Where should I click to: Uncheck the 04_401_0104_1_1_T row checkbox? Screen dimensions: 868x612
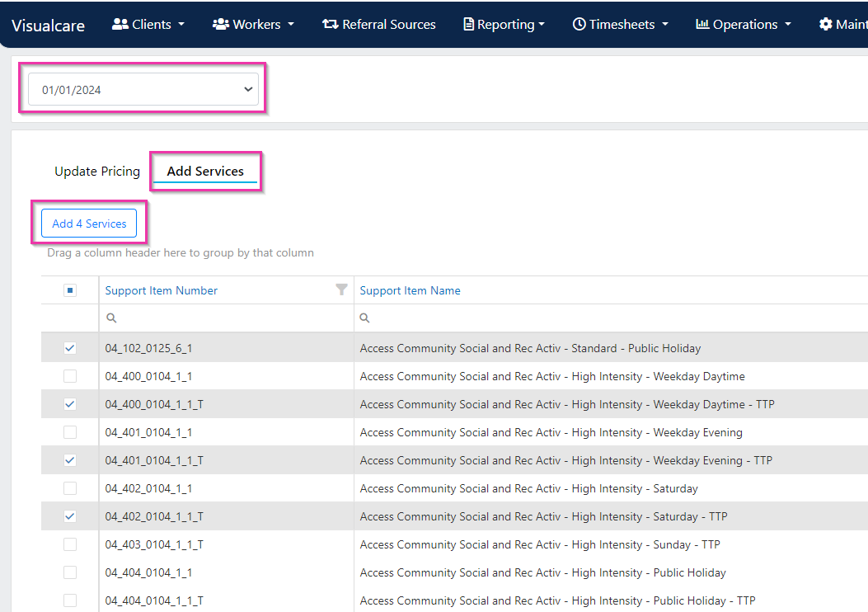pos(70,460)
